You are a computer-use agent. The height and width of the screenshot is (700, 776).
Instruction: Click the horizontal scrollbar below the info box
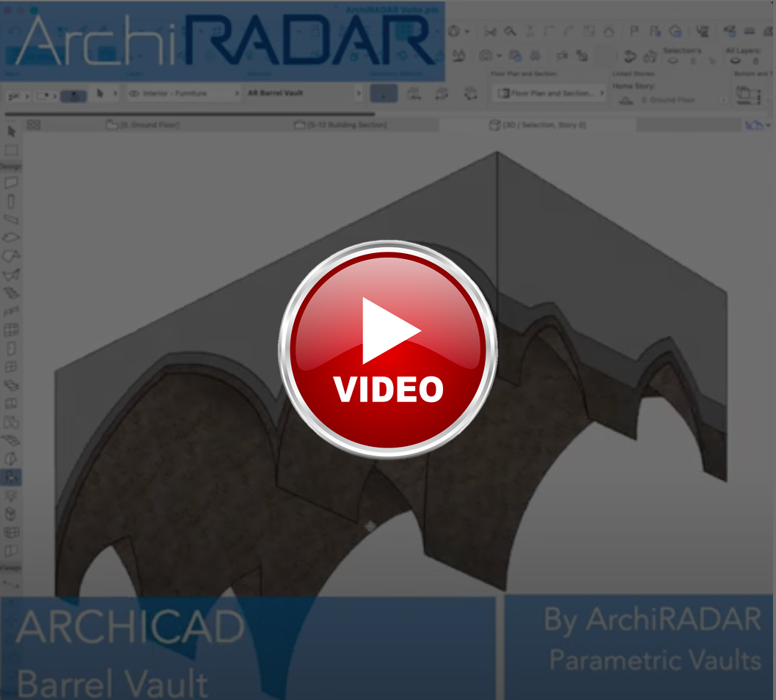click(x=191, y=114)
